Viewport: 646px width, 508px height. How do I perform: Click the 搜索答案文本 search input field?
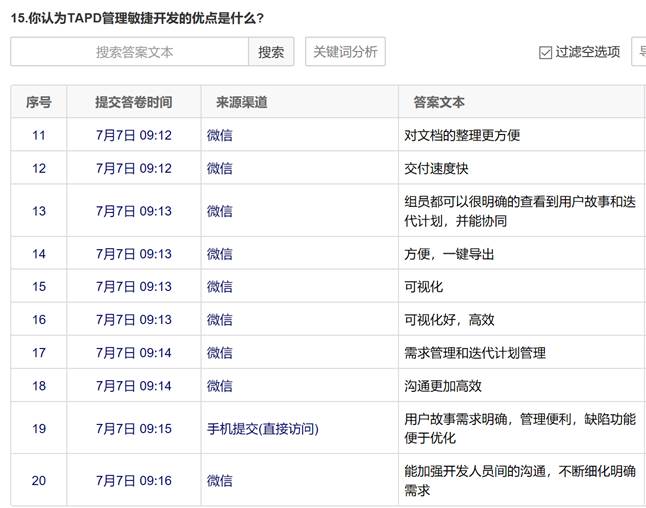[x=129, y=52]
